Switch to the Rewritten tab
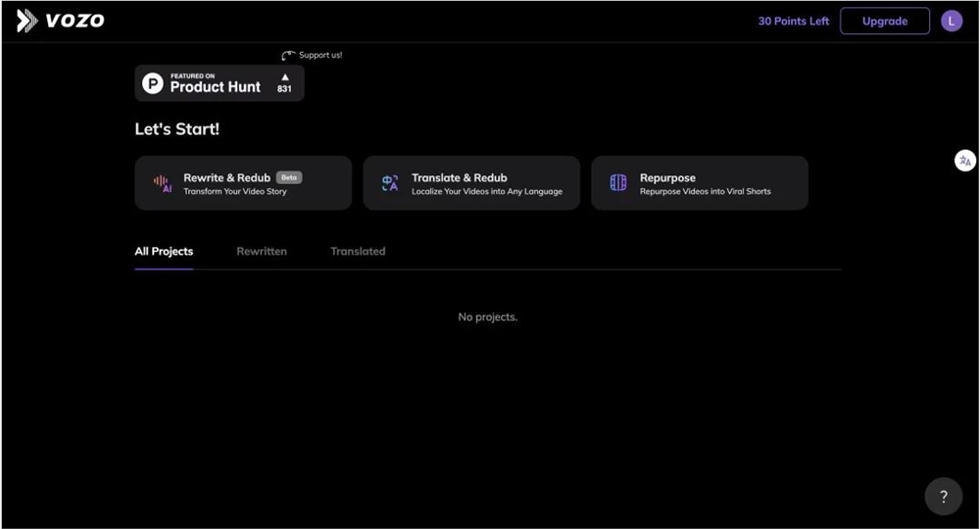Image resolution: width=980 pixels, height=529 pixels. (262, 252)
